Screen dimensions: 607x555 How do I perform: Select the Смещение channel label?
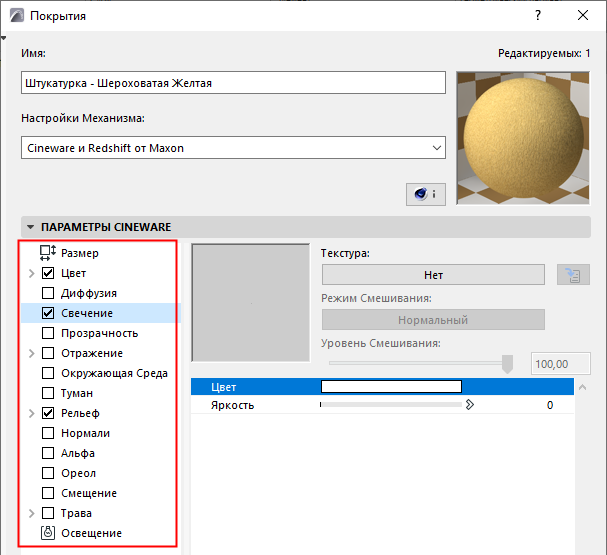click(89, 493)
